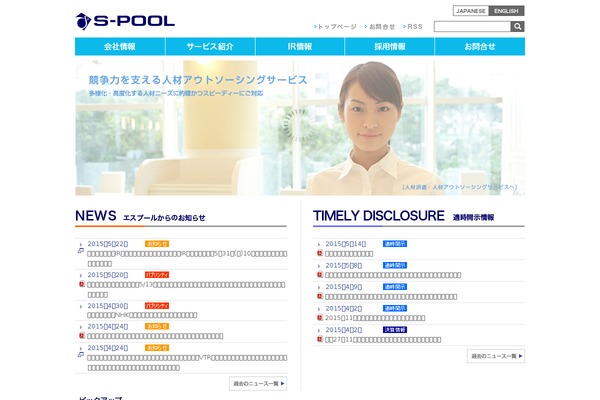
Task: Click the blue 適時開示 tag on 5月14日
Action: coord(395,244)
